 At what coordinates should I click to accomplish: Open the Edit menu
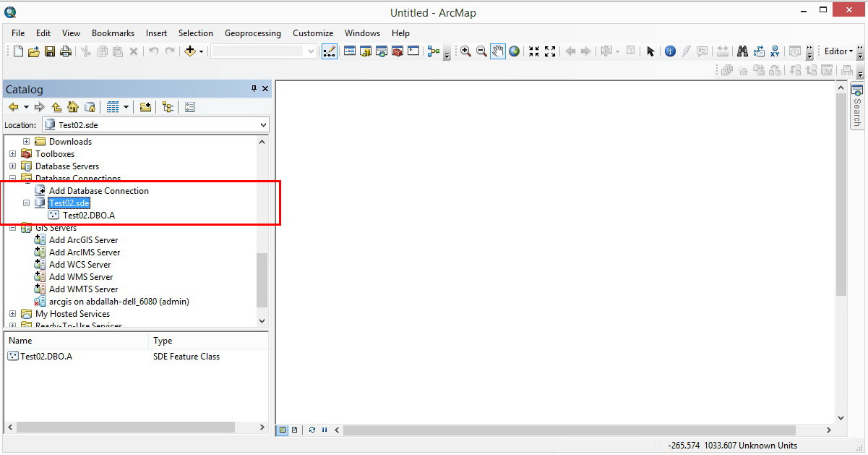click(43, 33)
